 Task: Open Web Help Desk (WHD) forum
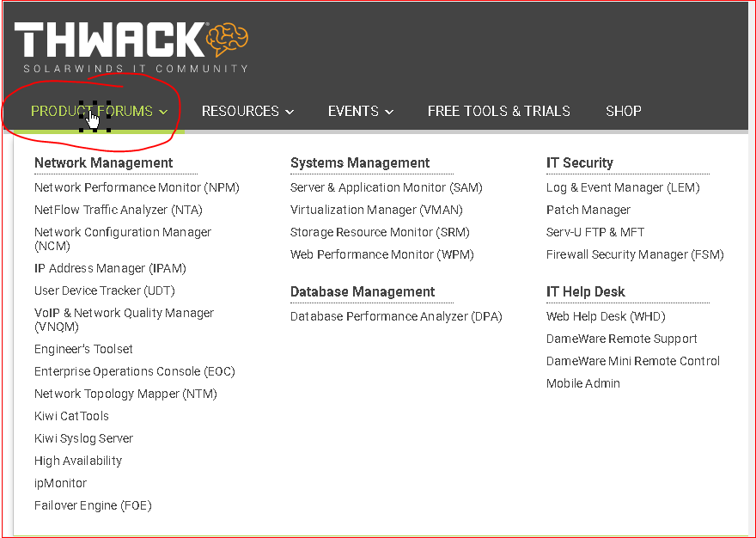pos(606,316)
